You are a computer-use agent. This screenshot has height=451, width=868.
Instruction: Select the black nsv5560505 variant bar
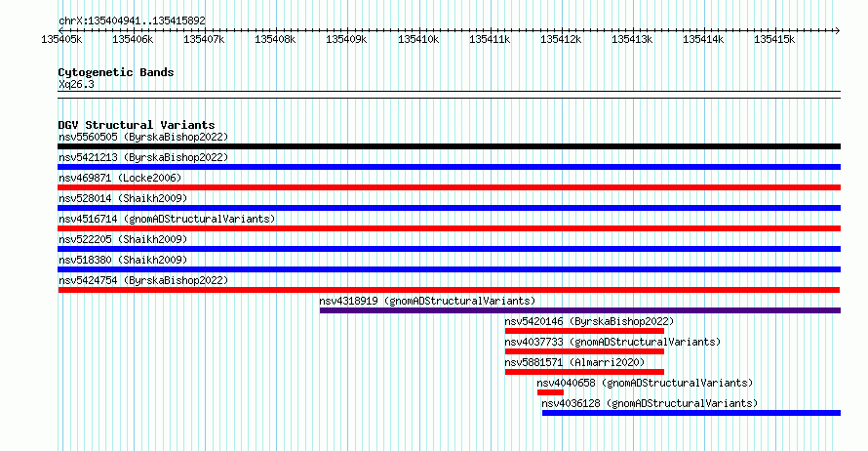pyautogui.click(x=449, y=146)
